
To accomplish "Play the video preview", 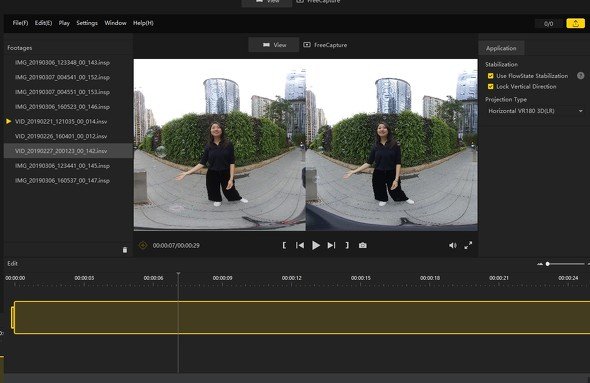I will pos(316,246).
